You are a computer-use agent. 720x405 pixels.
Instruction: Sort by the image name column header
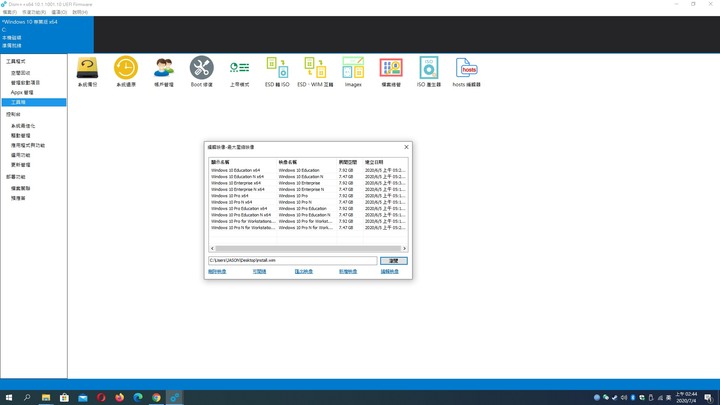307,162
